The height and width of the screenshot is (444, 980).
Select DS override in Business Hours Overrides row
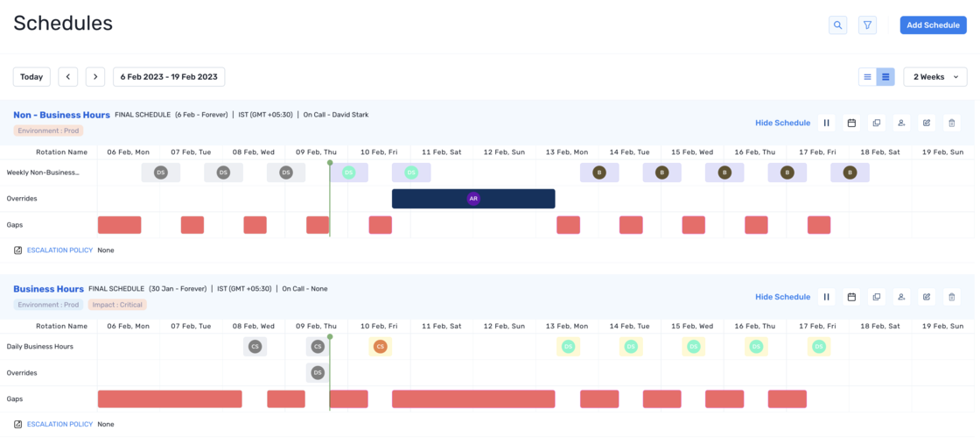pos(318,373)
